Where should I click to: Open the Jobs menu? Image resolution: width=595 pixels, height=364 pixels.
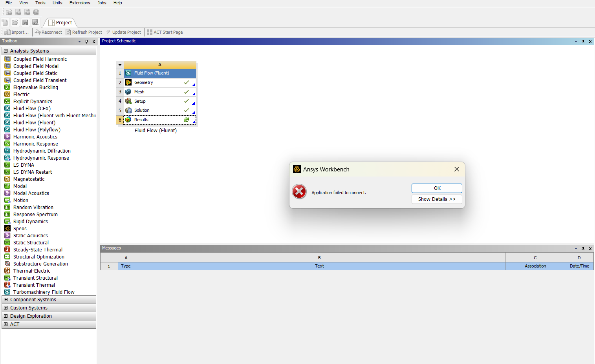[102, 3]
